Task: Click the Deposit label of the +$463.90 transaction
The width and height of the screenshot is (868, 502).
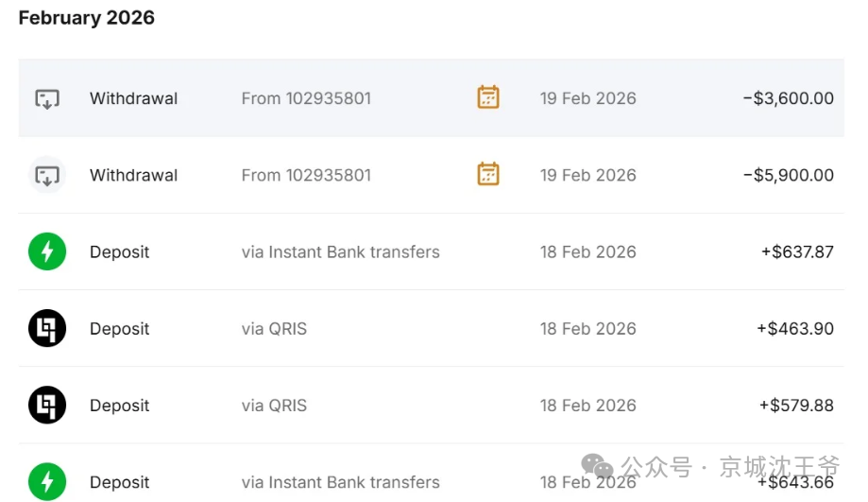Action: point(120,329)
